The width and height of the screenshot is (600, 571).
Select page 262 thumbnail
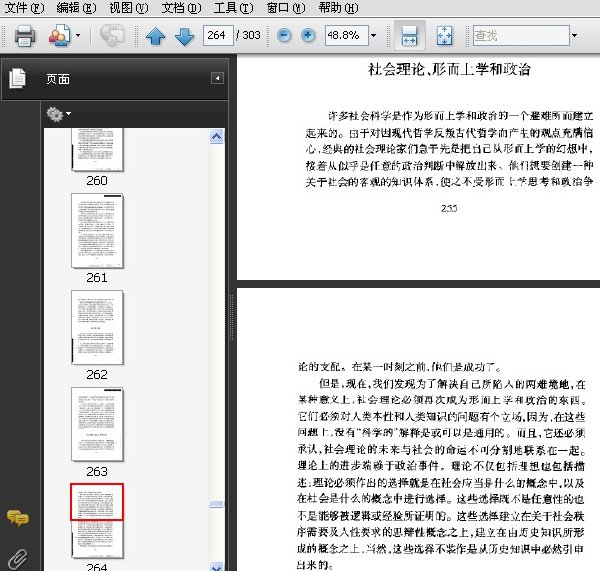[97, 327]
